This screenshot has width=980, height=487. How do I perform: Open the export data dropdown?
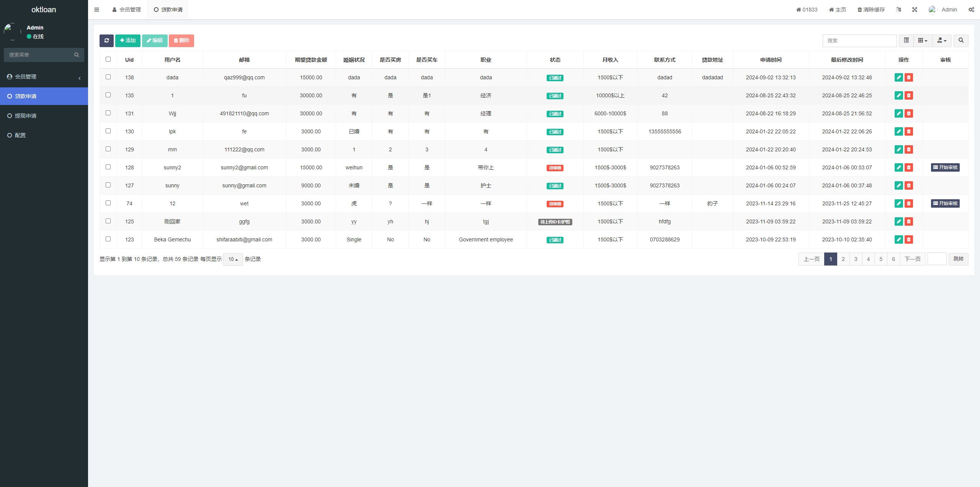click(x=942, y=41)
